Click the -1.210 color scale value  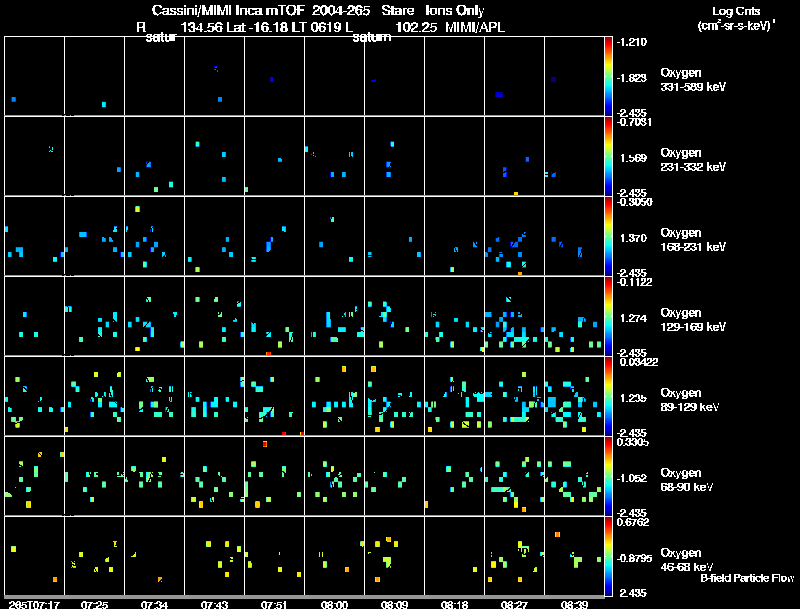pos(632,42)
